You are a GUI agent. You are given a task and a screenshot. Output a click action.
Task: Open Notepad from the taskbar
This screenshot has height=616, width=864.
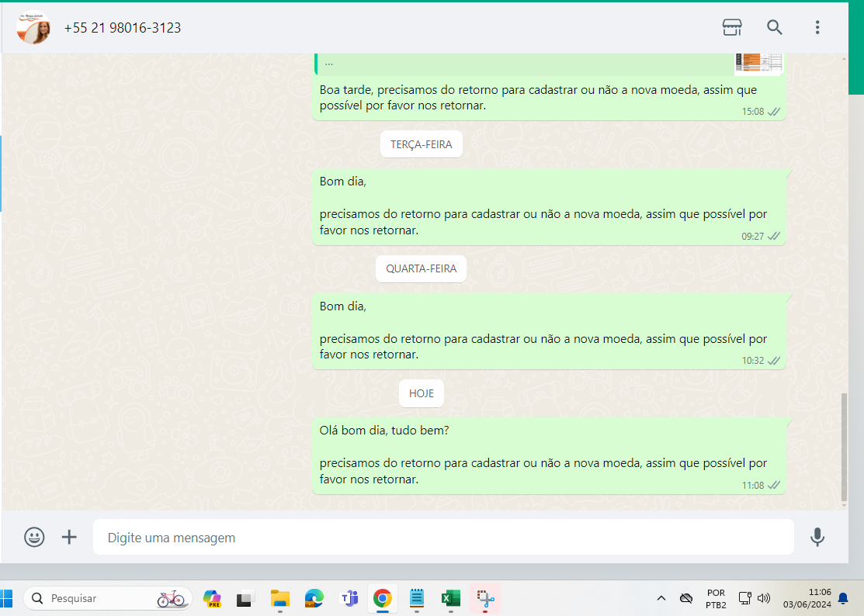coord(417,598)
